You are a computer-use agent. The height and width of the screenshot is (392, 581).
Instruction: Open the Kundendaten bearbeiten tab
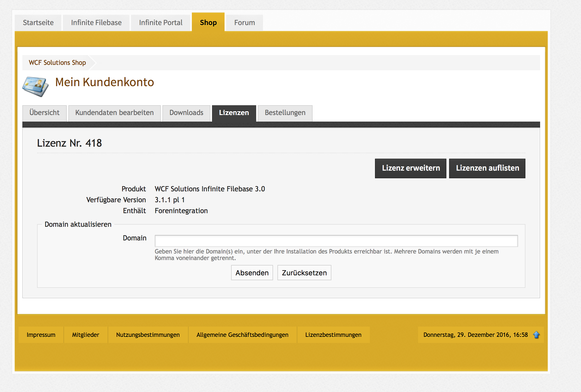114,113
